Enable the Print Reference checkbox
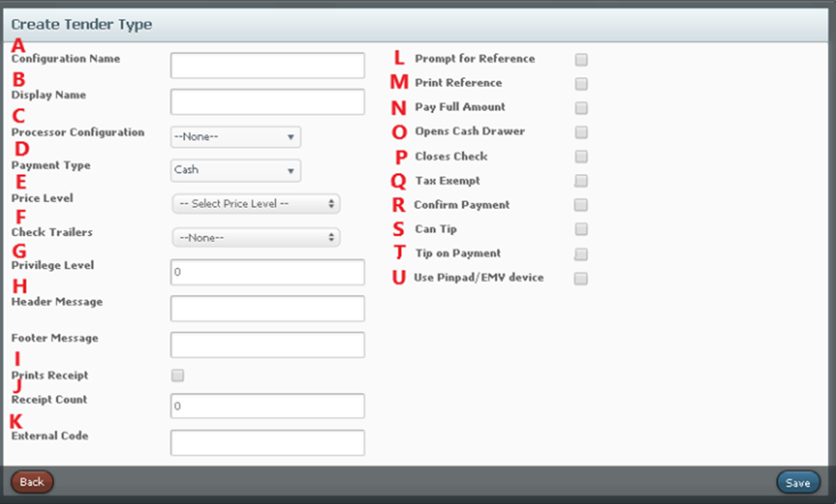The image size is (836, 504). coord(581,84)
